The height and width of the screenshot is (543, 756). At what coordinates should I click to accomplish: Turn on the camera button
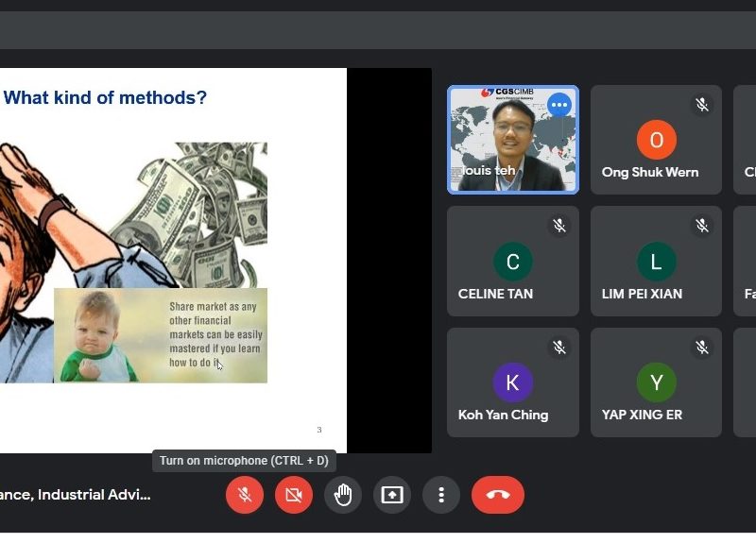coord(294,495)
